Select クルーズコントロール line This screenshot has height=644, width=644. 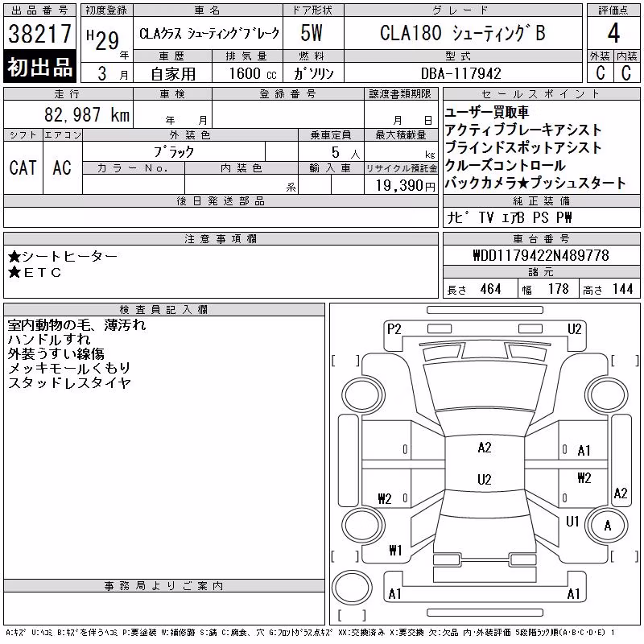click(506, 165)
